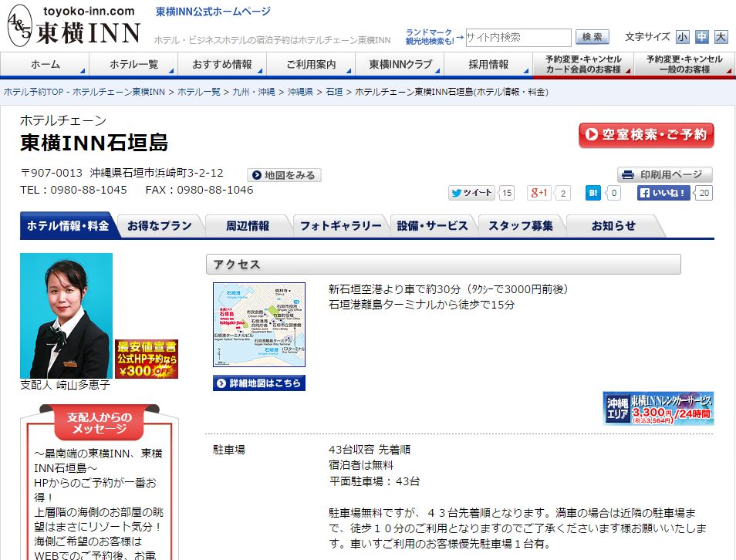Select large font size 大
736x560 pixels.
click(x=721, y=36)
